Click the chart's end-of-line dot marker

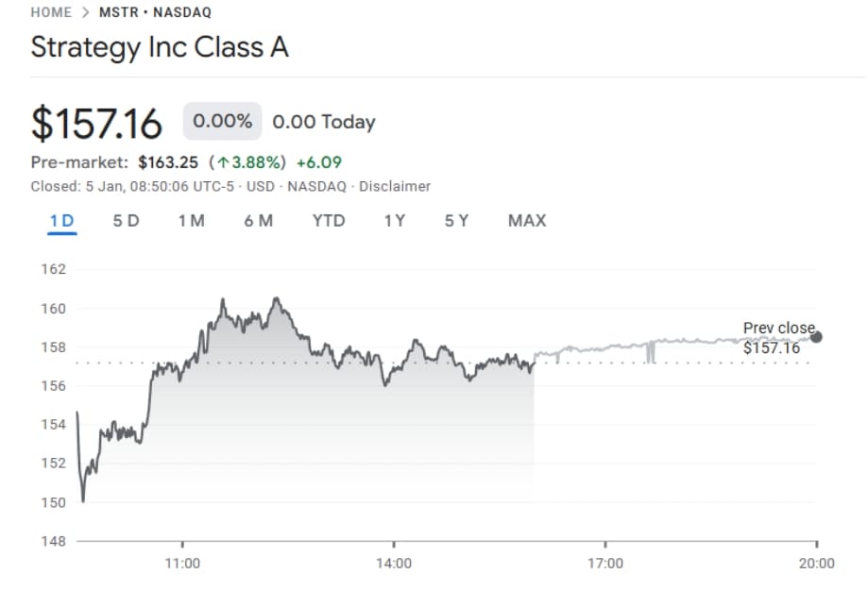tap(816, 337)
